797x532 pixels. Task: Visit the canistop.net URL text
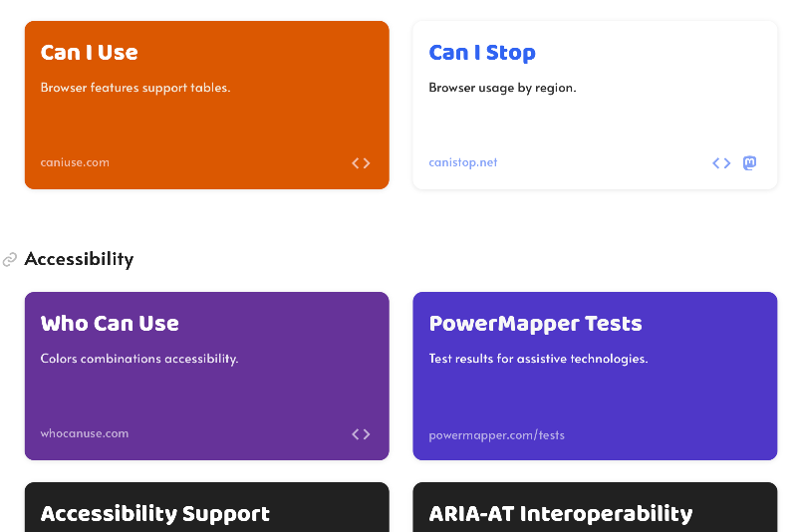point(463,162)
